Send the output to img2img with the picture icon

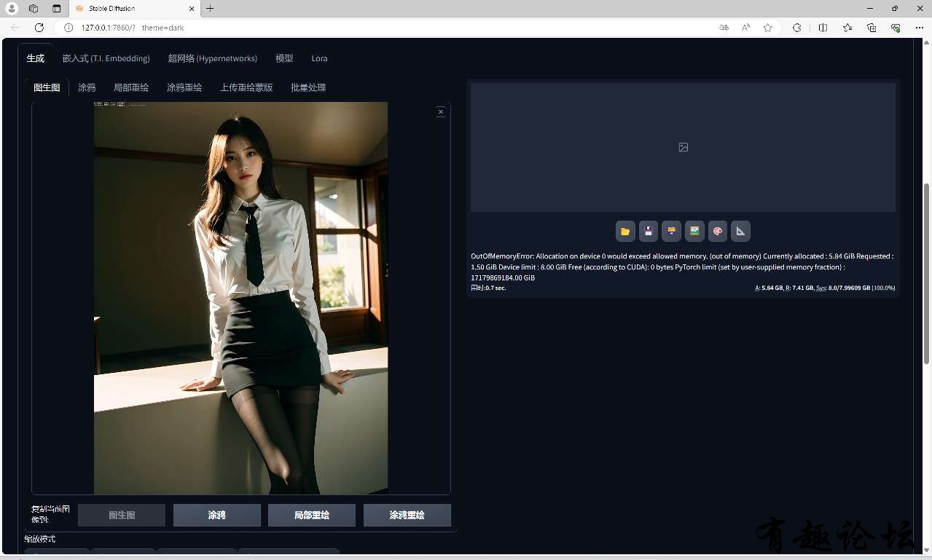pos(694,232)
